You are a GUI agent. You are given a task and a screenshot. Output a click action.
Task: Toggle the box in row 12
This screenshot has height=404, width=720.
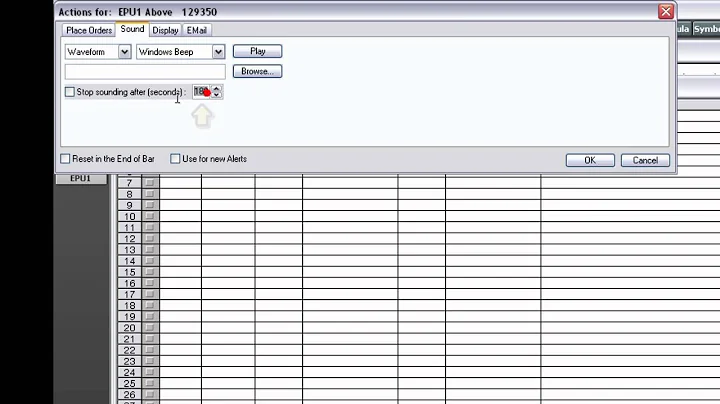point(150,238)
